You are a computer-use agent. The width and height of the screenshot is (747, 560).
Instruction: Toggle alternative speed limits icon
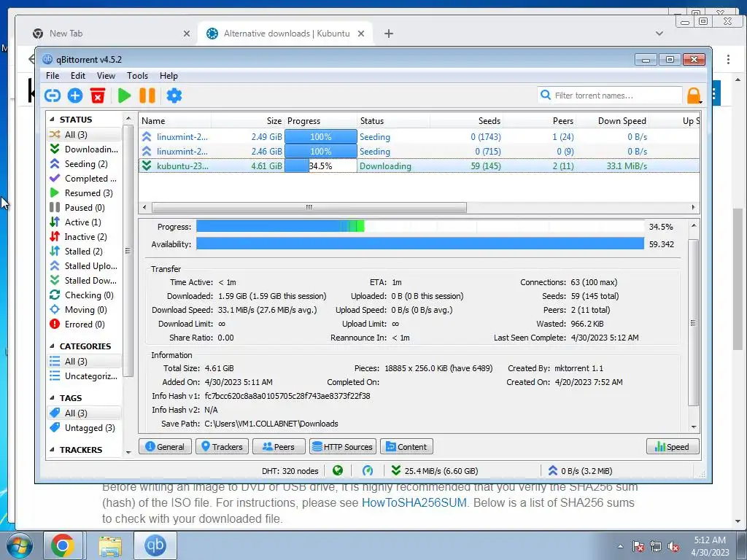(368, 471)
